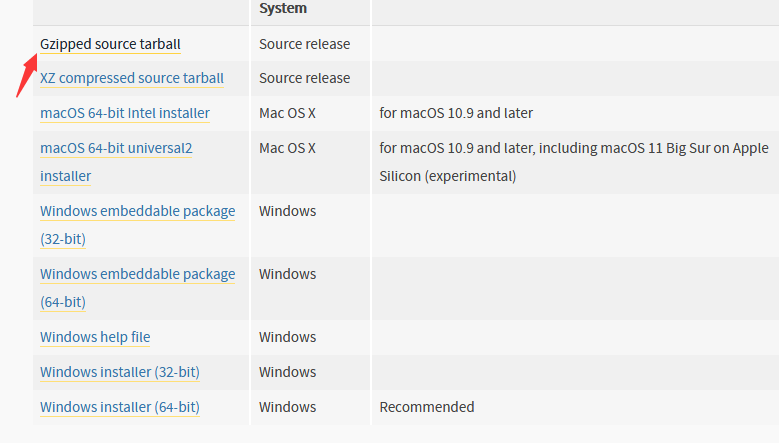Click the Intel installer's macOS 10.9 description

pyautogui.click(x=456, y=113)
